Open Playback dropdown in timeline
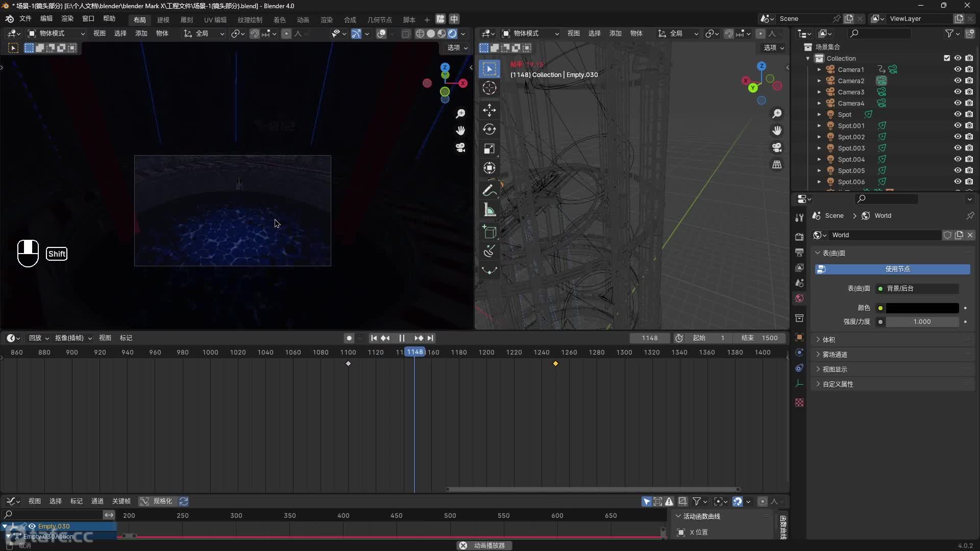This screenshot has height=551, width=980. click(x=39, y=338)
